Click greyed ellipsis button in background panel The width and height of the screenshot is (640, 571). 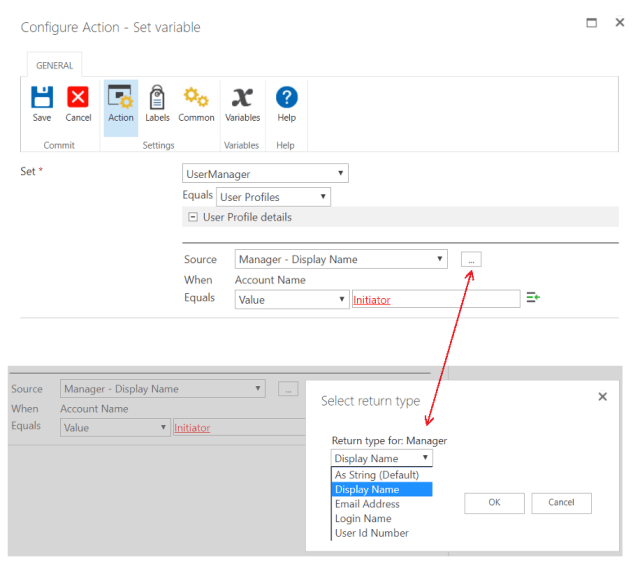(x=288, y=389)
